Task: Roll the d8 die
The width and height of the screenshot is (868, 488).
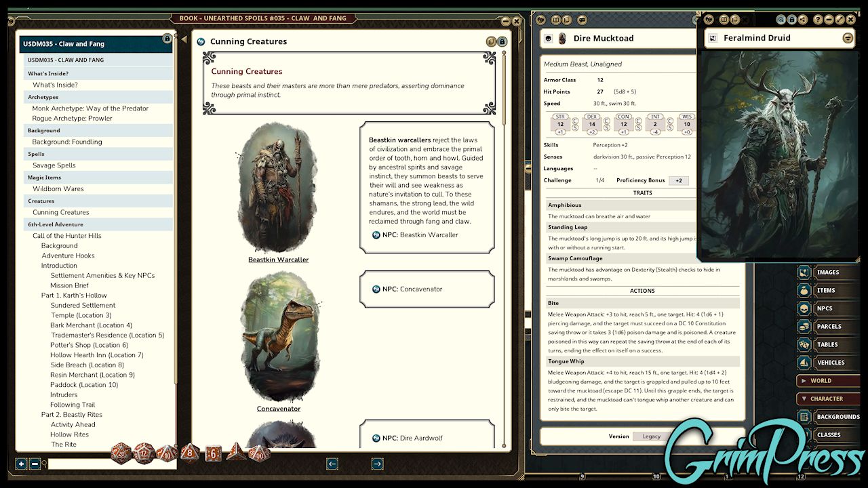Action: [190, 452]
